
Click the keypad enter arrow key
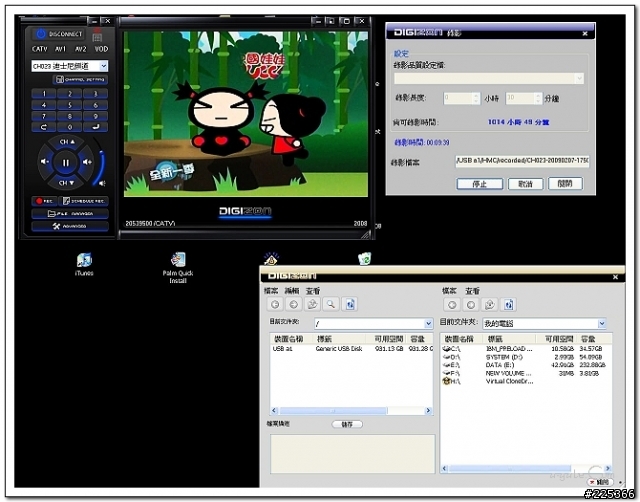coord(96,127)
